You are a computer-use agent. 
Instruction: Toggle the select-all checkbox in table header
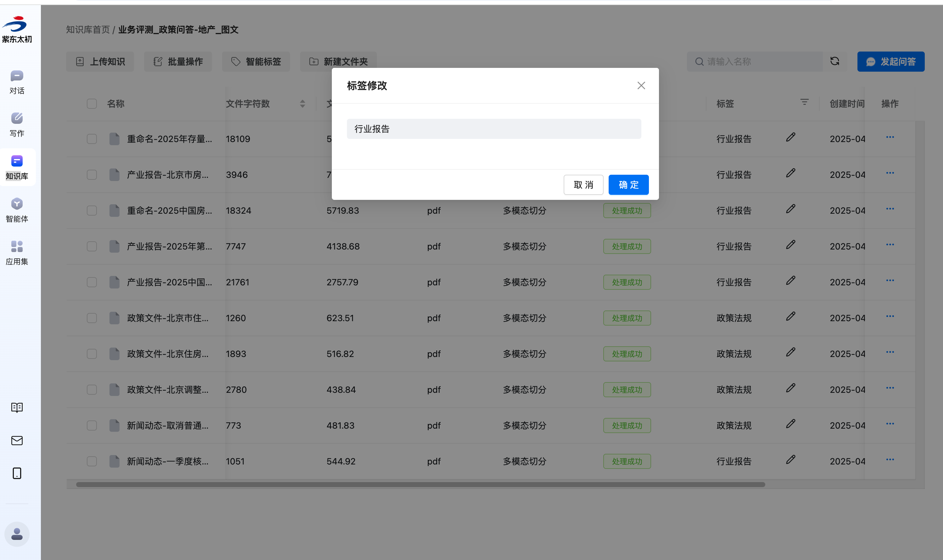tap(92, 104)
